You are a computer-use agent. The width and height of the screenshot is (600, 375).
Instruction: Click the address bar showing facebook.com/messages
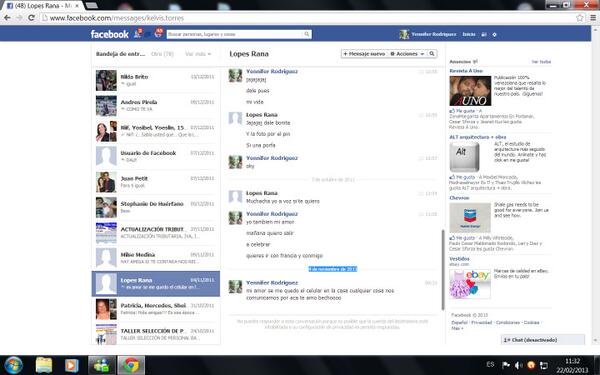pos(306,18)
